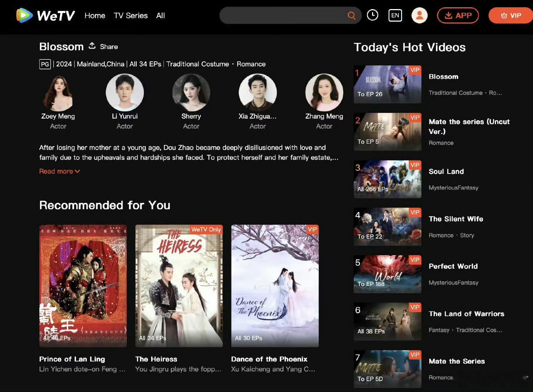Select the PG rating badge
The image size is (533, 392).
(x=45, y=64)
